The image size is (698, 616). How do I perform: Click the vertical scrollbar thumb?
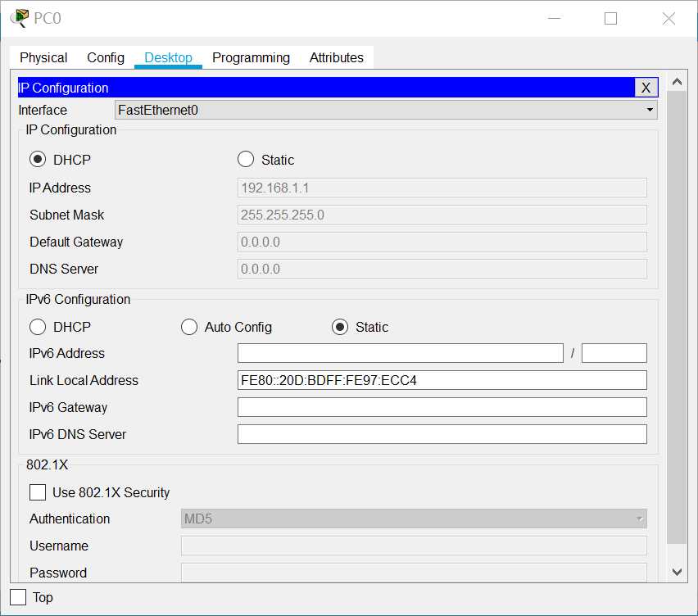pyautogui.click(x=677, y=317)
